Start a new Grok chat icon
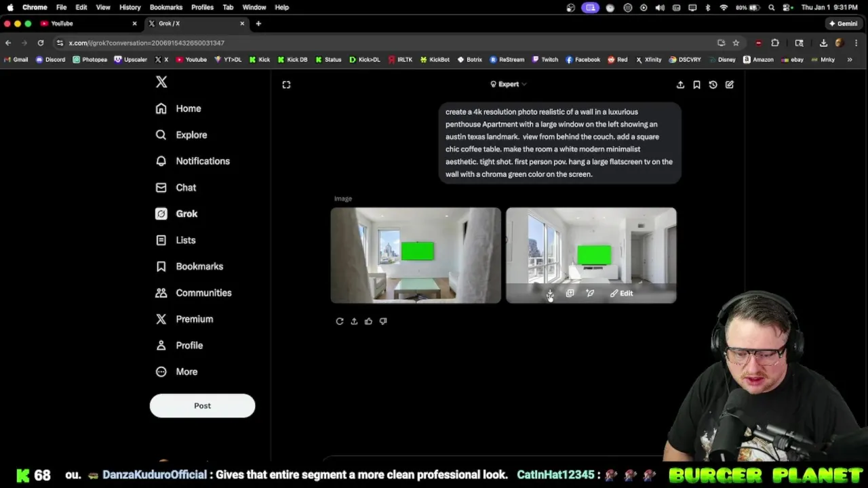 click(730, 85)
